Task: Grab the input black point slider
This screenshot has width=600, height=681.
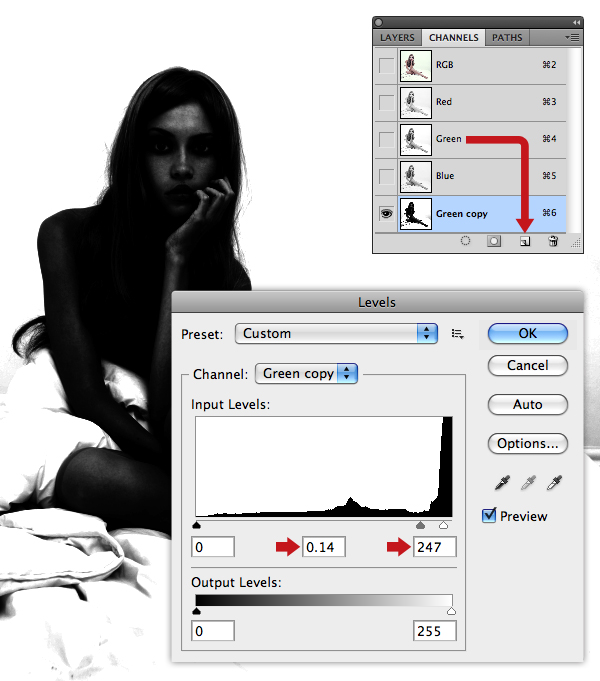Action: [x=196, y=525]
